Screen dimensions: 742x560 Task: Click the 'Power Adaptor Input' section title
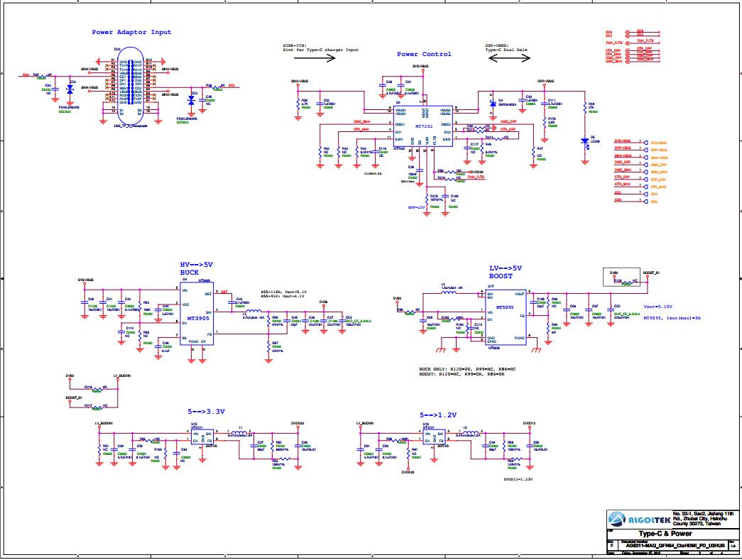[131, 32]
